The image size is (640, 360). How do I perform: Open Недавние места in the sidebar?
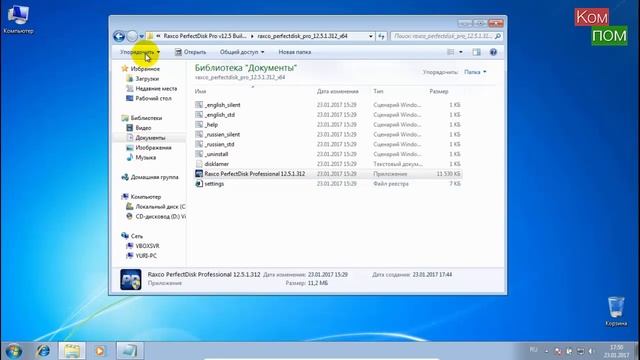151,89
